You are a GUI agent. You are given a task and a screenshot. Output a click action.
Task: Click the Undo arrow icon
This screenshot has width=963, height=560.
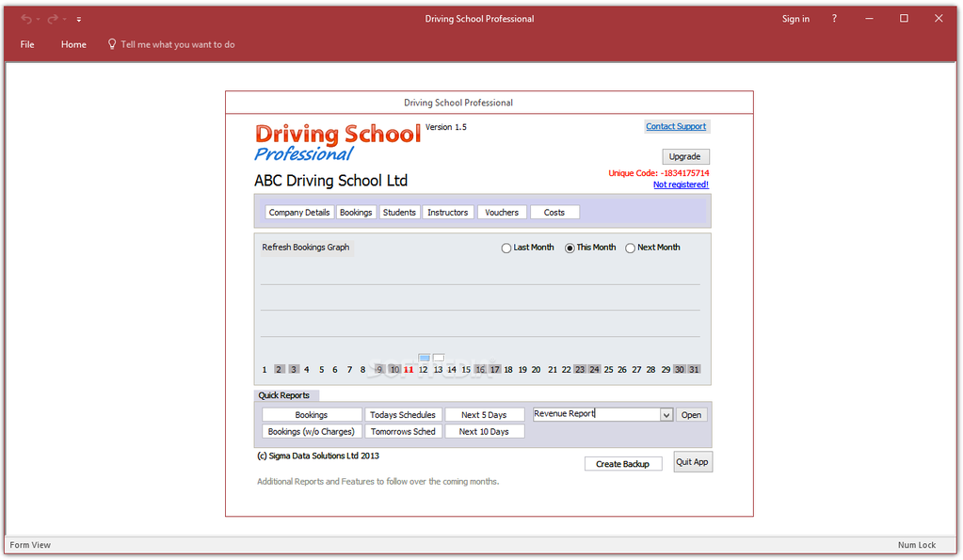(x=26, y=19)
